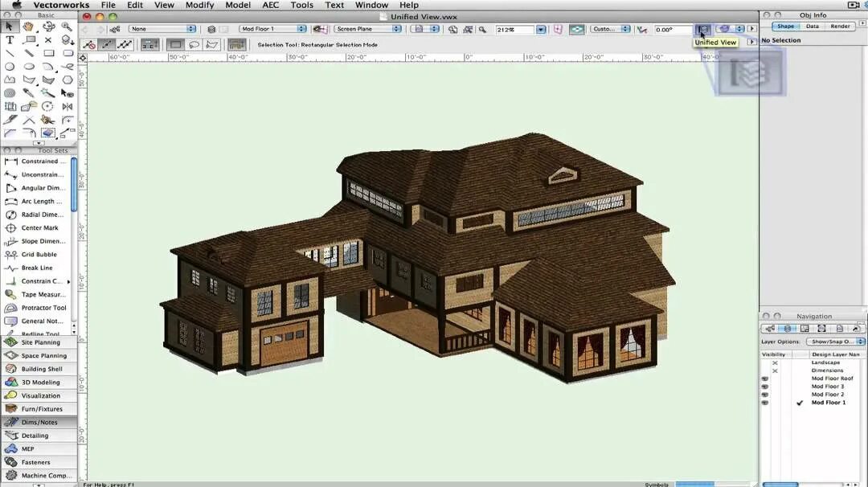Toggle visibility of Mod Floor 1 layer

[765, 403]
